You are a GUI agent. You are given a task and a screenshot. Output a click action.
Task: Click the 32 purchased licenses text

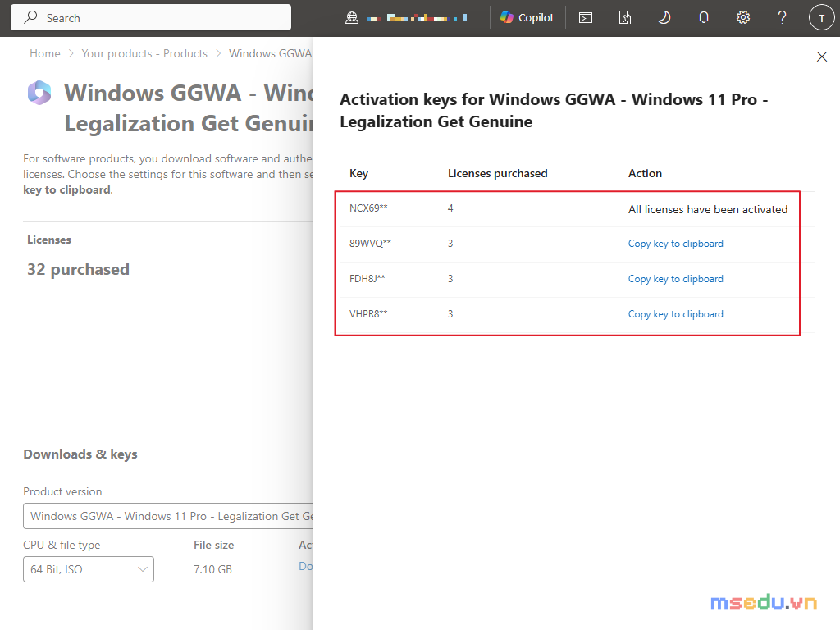pyautogui.click(x=78, y=269)
